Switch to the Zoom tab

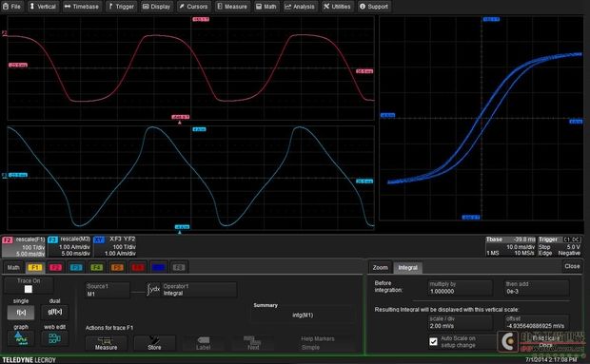point(380,267)
